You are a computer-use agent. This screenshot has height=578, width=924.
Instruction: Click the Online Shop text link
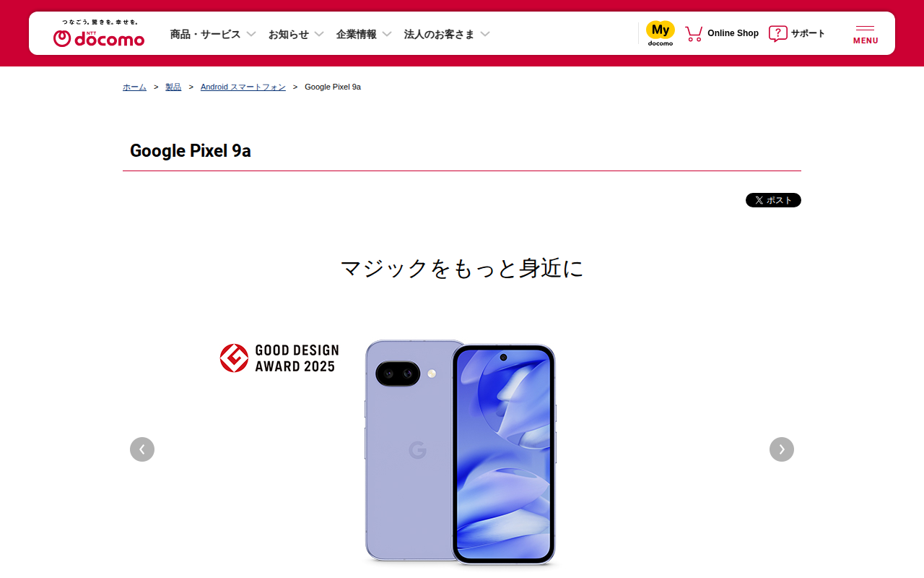coord(733,33)
